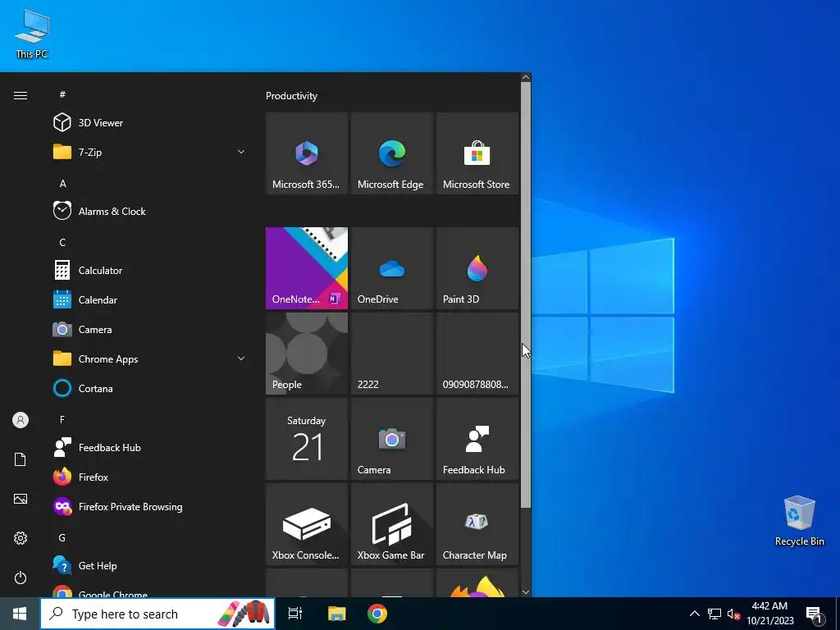This screenshot has height=630, width=840.
Task: Open Get Help app
Action: click(150, 565)
